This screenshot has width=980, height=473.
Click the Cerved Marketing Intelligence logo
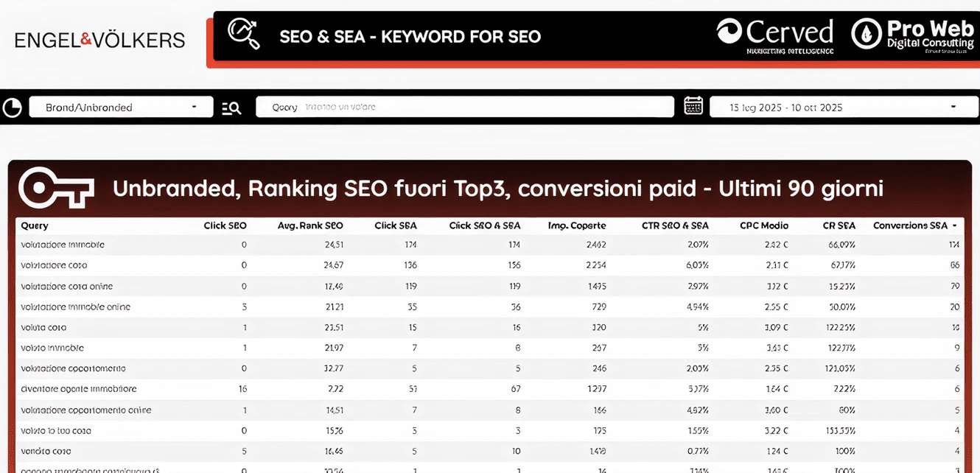pyautogui.click(x=774, y=35)
